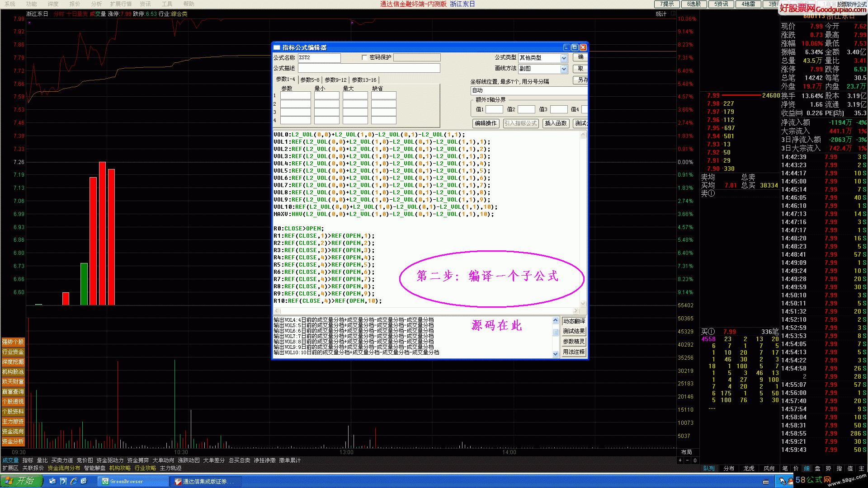Toggle the 密码保护 checkbox
This screenshot has width=868, height=488.
click(364, 57)
